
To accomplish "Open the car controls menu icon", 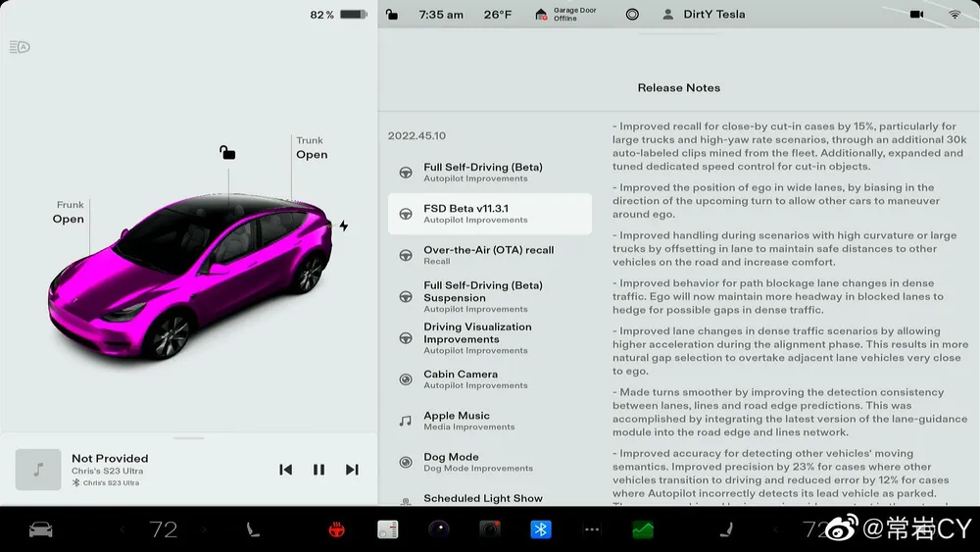I will pyautogui.click(x=41, y=530).
